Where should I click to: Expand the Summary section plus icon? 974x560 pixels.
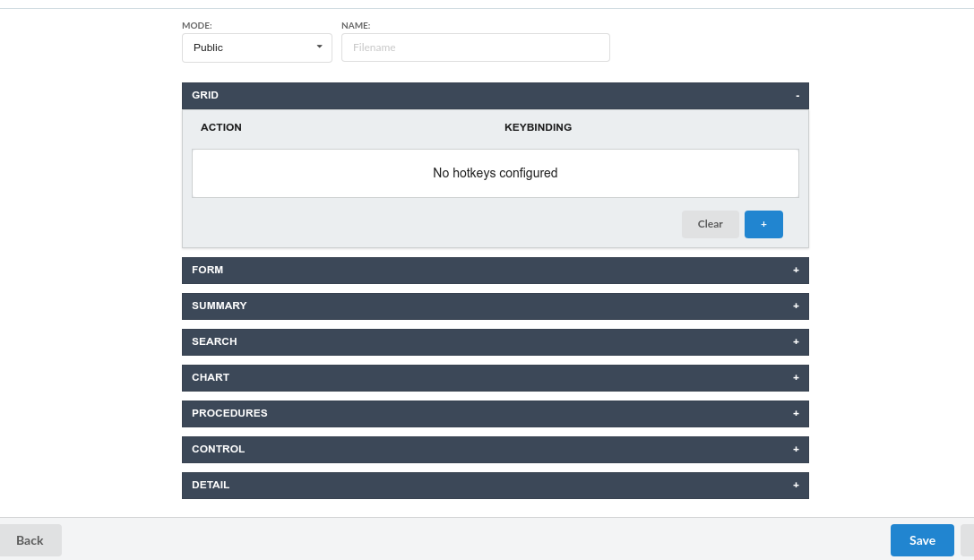click(x=796, y=306)
